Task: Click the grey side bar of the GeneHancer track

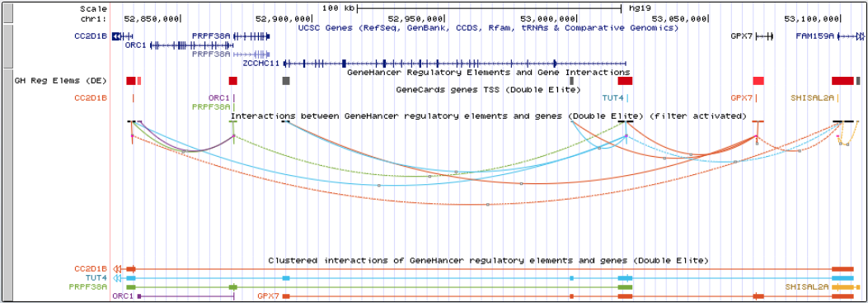Action: 7,185
